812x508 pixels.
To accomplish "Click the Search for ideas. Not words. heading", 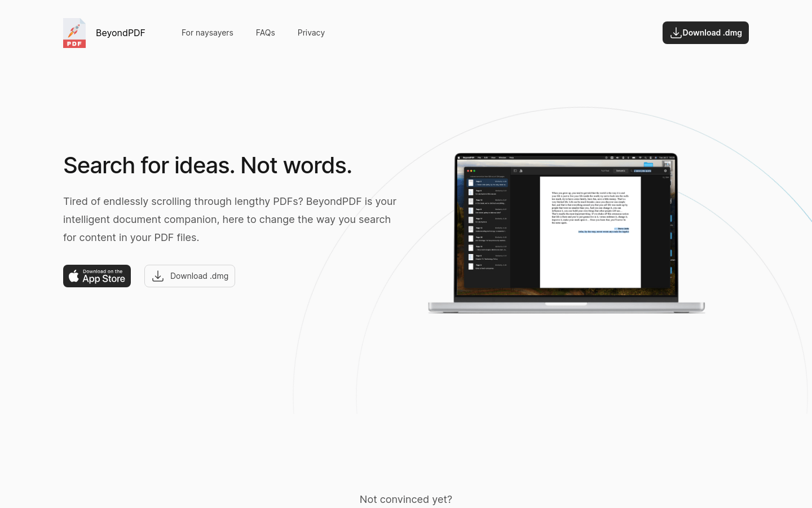I will coord(208,165).
